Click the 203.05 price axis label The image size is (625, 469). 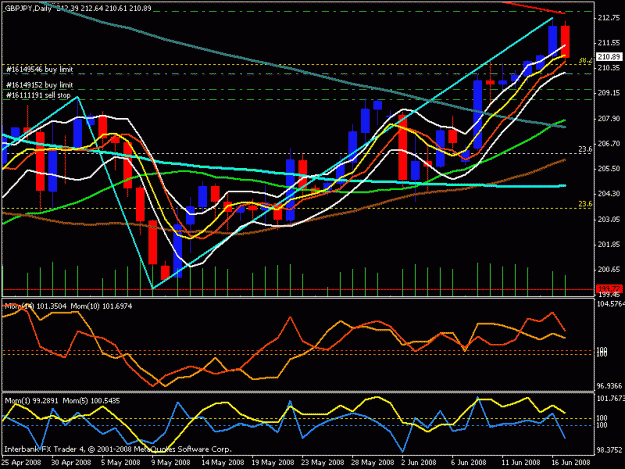point(609,219)
